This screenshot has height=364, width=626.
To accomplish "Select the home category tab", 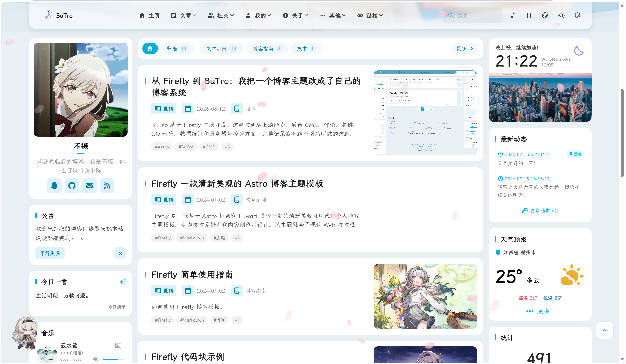I will [x=150, y=48].
